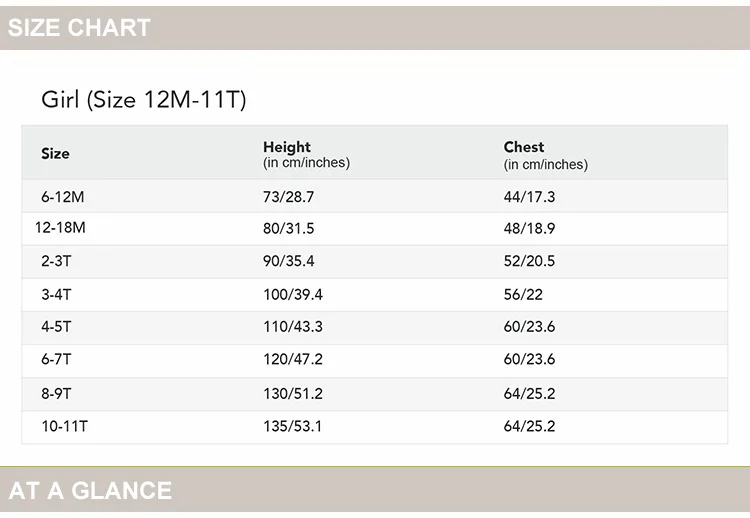Select the 3-4T size row
Image resolution: width=750 pixels, height=518 pixels.
[375, 295]
